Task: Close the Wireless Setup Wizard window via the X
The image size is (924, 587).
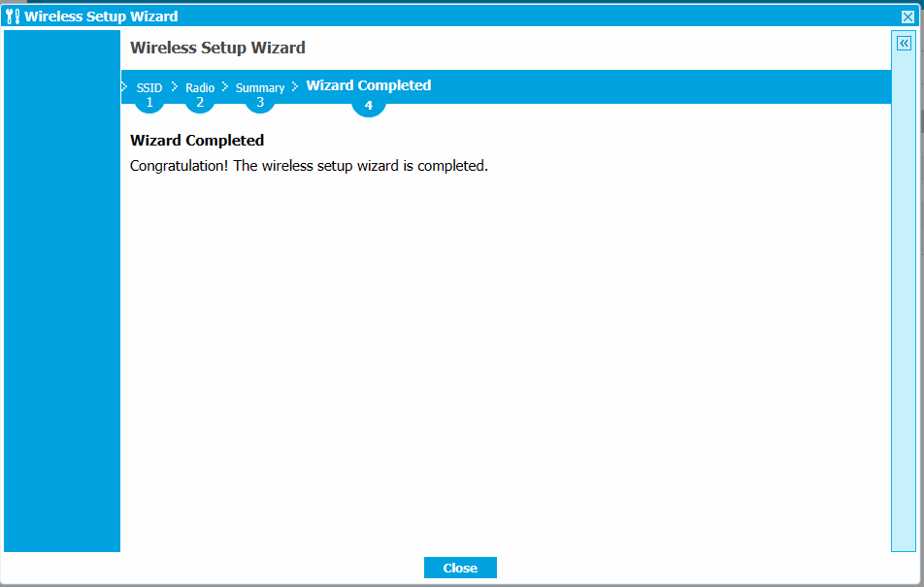Action: tap(908, 16)
